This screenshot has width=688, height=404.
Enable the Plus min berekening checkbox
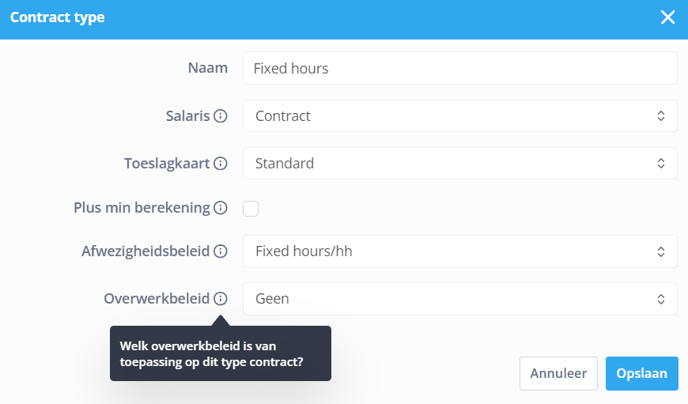point(251,208)
